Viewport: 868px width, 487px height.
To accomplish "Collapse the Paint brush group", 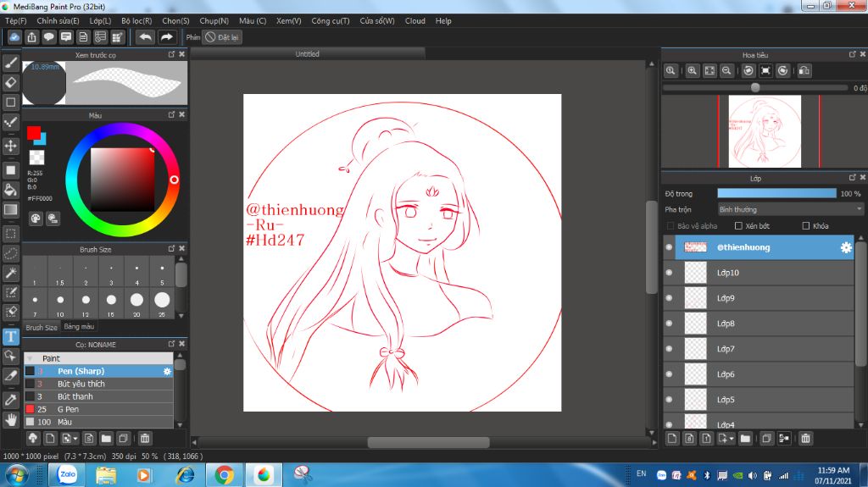I will coord(30,358).
